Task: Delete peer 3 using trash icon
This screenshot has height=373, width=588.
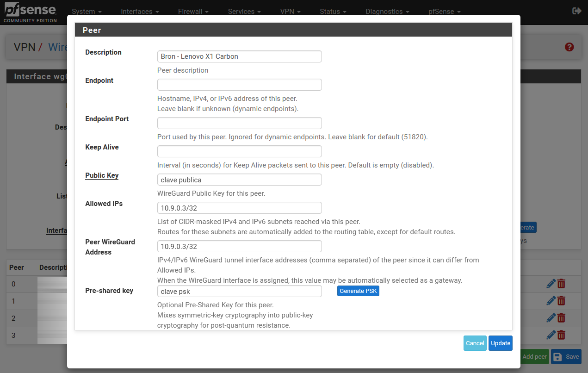Action: [561, 335]
